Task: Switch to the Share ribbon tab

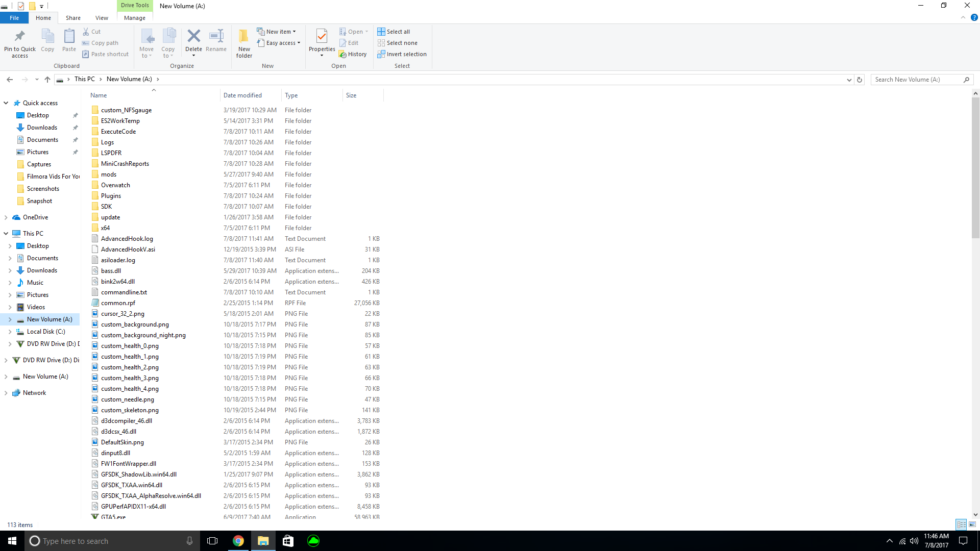Action: [73, 18]
